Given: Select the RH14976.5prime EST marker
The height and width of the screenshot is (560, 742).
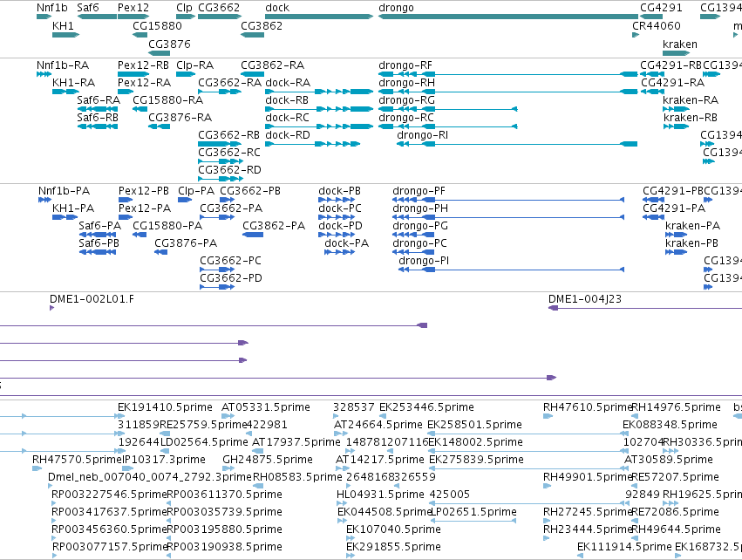Looking at the screenshot, I should 635,416.
